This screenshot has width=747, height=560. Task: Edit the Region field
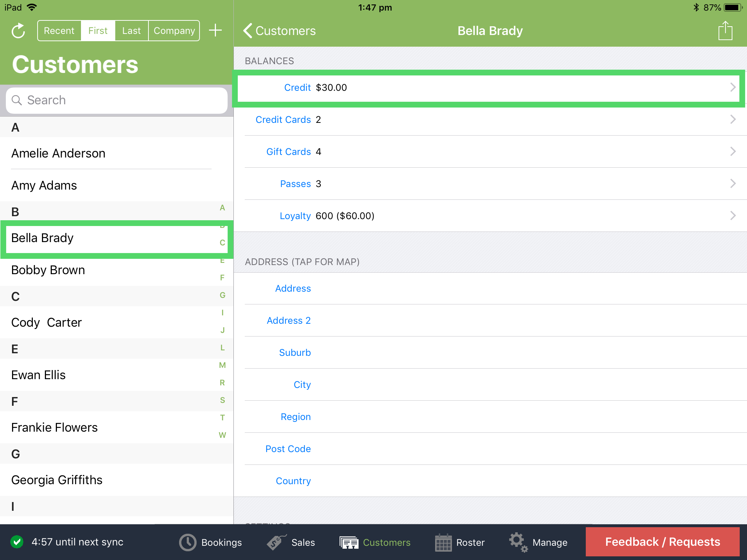click(x=490, y=417)
